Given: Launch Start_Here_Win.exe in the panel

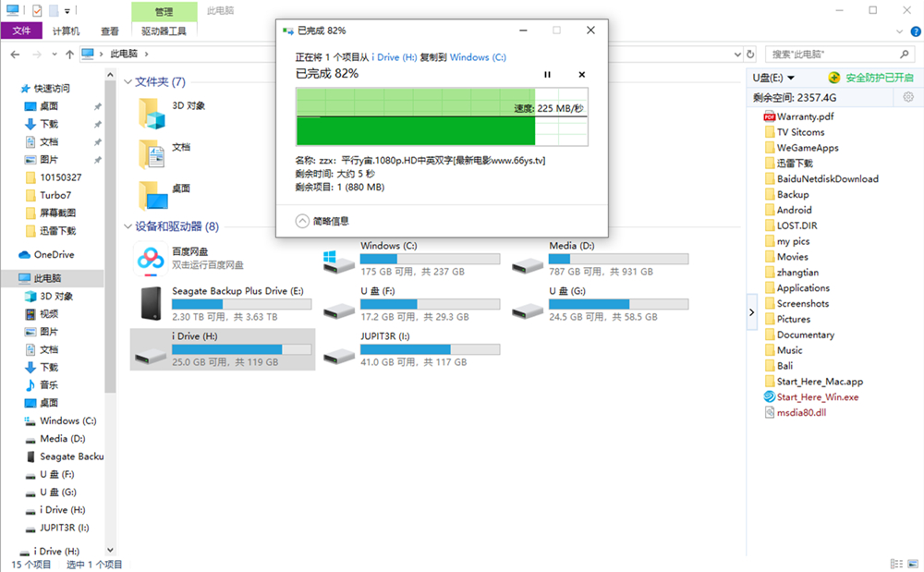Looking at the screenshot, I should tap(811, 397).
